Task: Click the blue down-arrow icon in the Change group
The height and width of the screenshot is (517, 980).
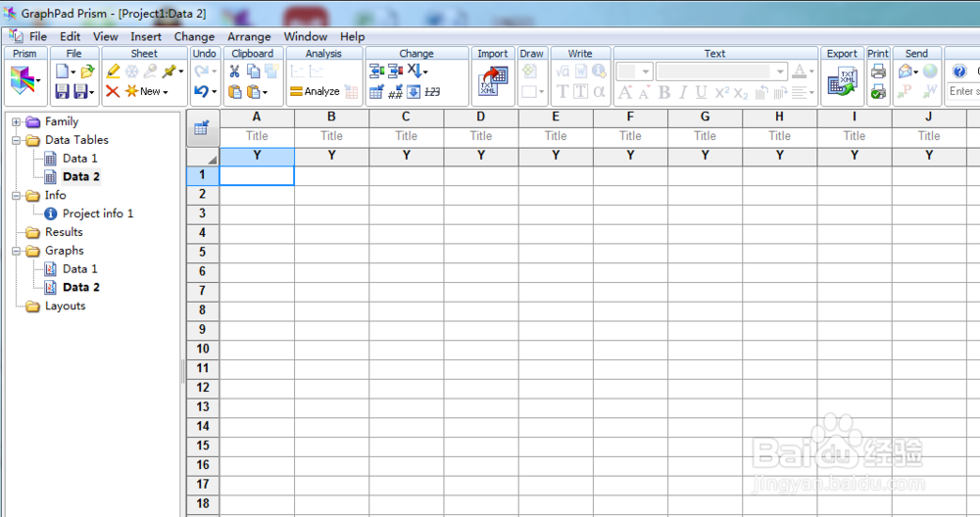Action: click(x=414, y=92)
